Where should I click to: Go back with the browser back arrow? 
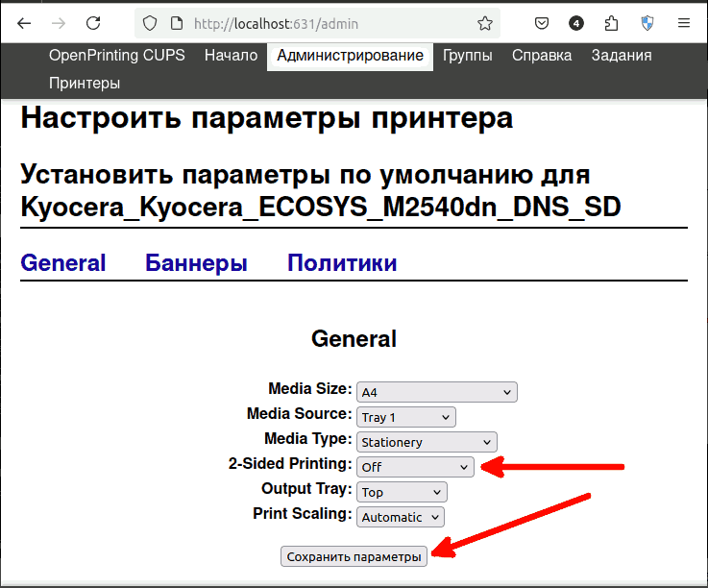pyautogui.click(x=24, y=23)
